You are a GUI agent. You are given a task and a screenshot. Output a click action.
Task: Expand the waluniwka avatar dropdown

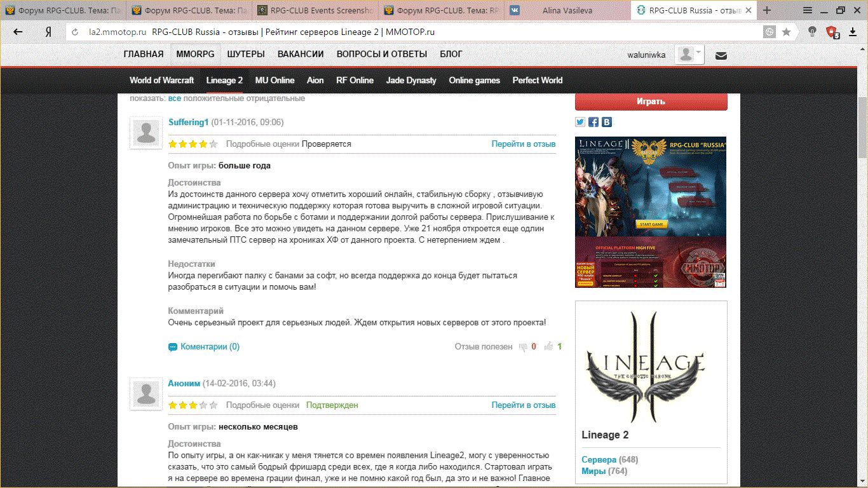(x=689, y=55)
